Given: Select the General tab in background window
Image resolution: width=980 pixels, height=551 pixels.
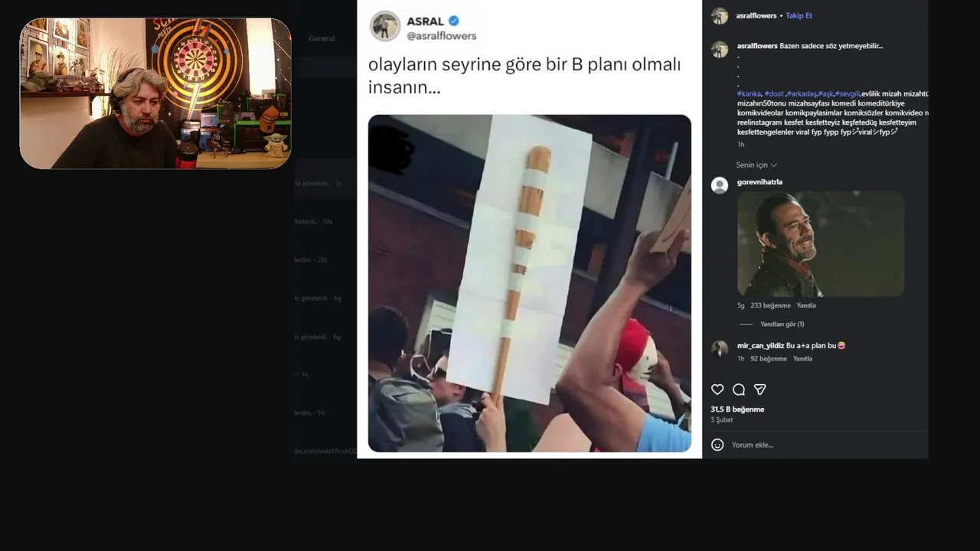Looking at the screenshot, I should (x=322, y=38).
